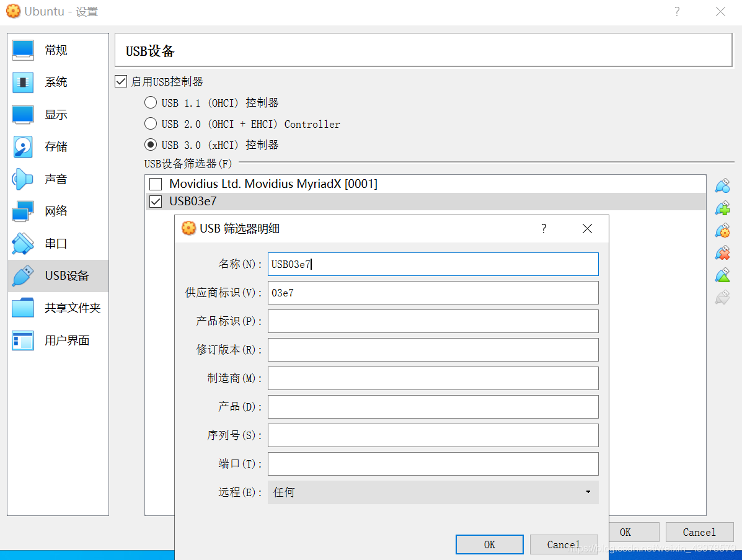The height and width of the screenshot is (560, 742).
Task: Open the 存储 (Storage) settings section
Action: pos(58,147)
